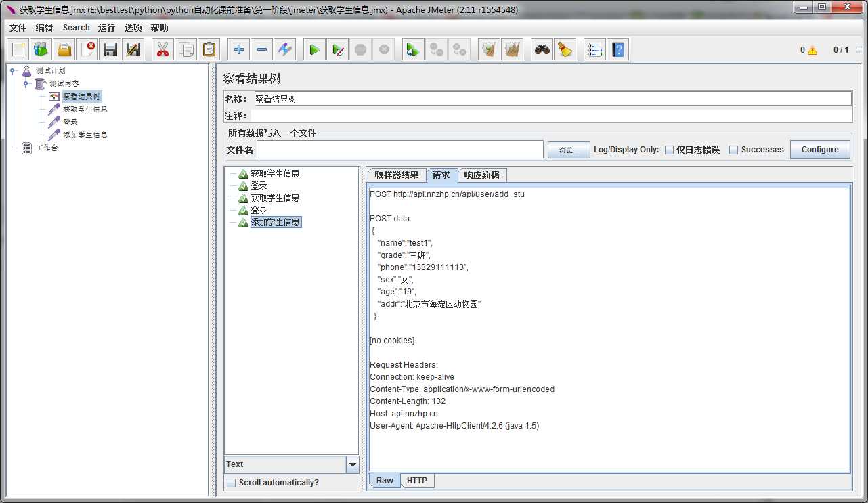Select the first 登录 result entry

259,185
